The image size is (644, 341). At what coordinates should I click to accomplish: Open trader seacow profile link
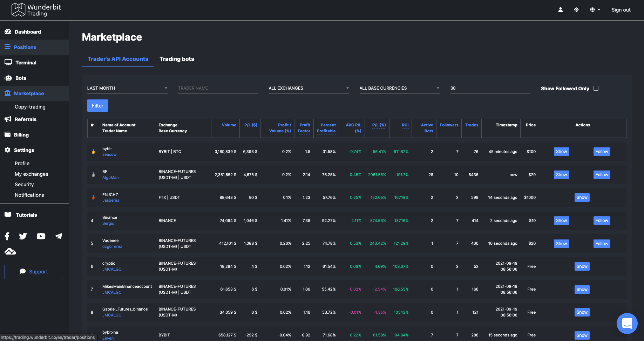point(109,154)
